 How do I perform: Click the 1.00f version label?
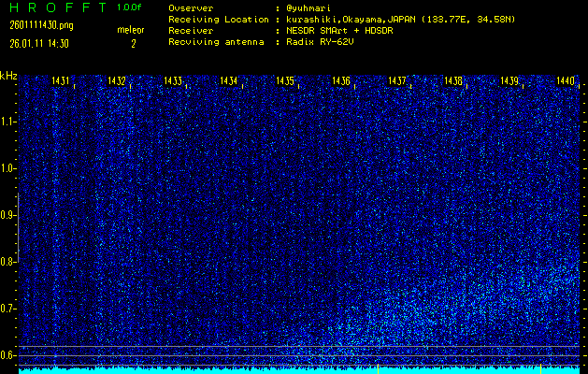[x=129, y=7]
